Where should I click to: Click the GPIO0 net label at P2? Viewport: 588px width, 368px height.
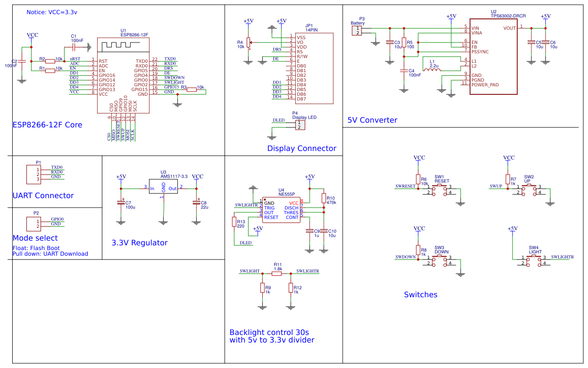(57, 219)
